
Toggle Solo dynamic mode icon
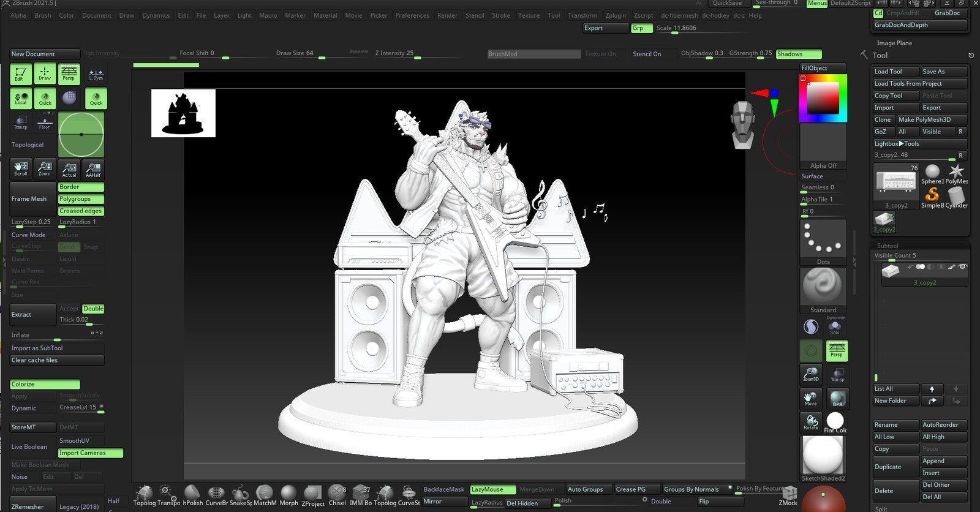coord(835,326)
